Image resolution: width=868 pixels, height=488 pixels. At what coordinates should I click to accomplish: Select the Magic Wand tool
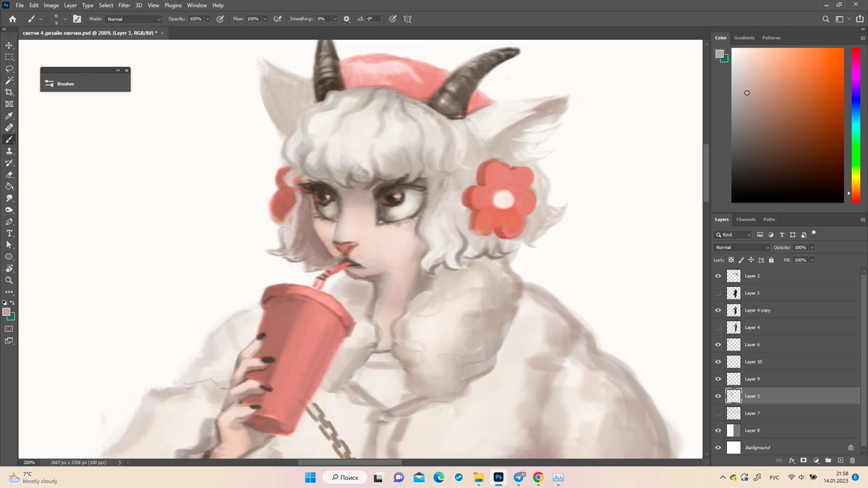(x=9, y=80)
